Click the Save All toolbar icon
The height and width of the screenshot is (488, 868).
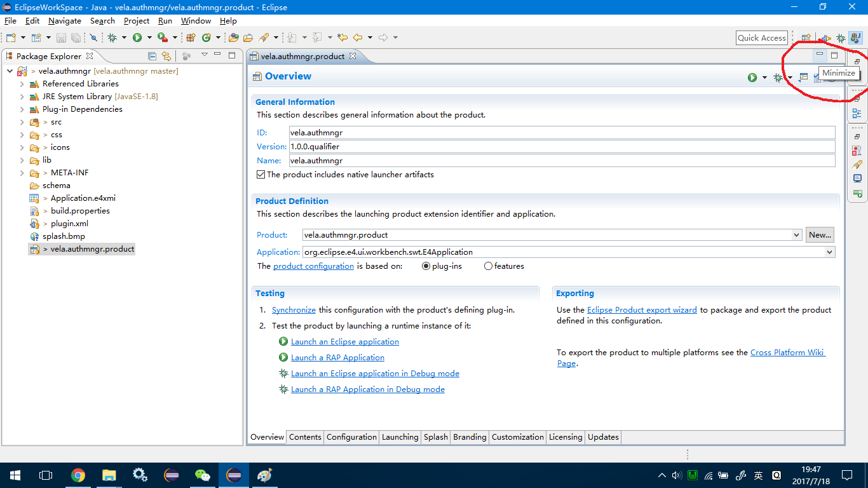click(x=76, y=38)
